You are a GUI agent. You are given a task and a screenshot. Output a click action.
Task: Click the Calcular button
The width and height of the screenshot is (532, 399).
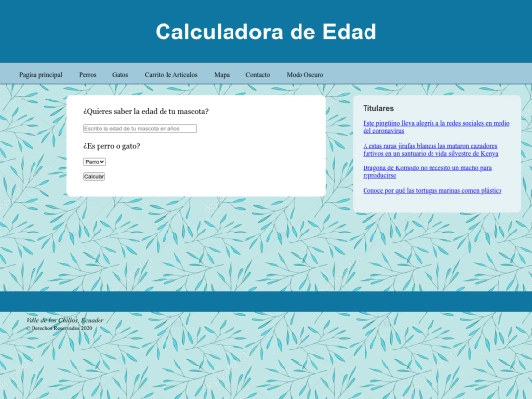click(94, 176)
